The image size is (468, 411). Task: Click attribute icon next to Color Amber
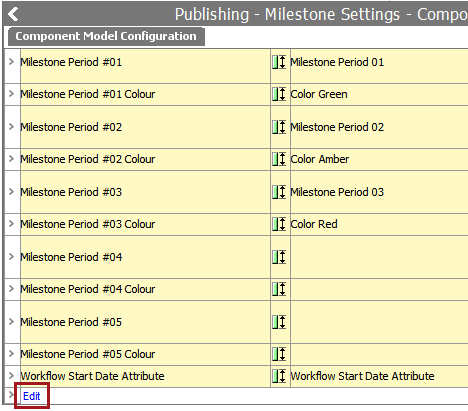click(279, 159)
